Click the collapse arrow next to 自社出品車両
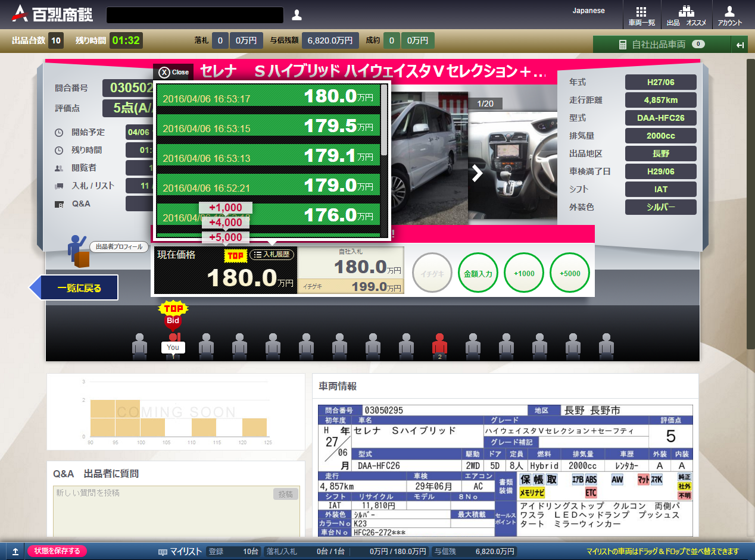Image resolution: width=755 pixels, height=560 pixels. (740, 45)
